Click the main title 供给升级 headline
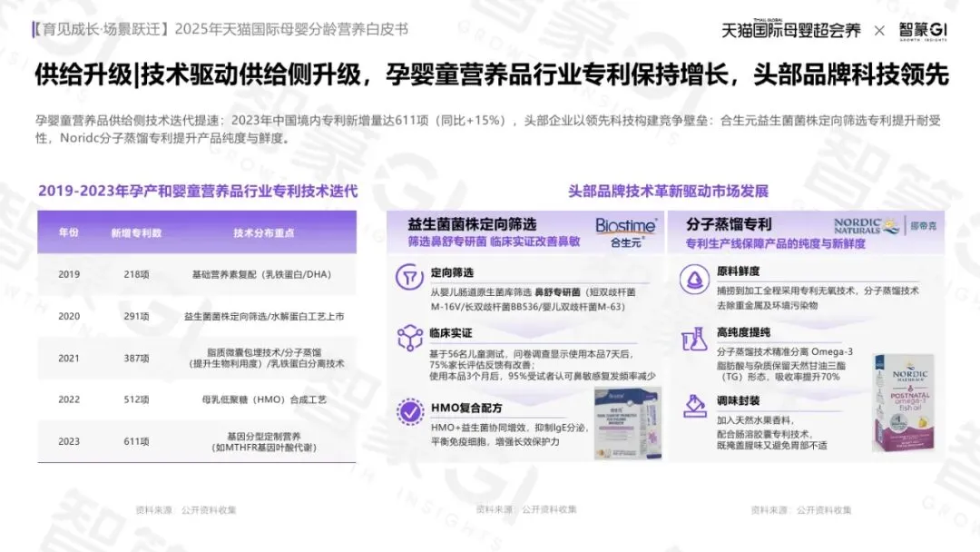Viewport: 980px width, 552px height. tap(492, 74)
